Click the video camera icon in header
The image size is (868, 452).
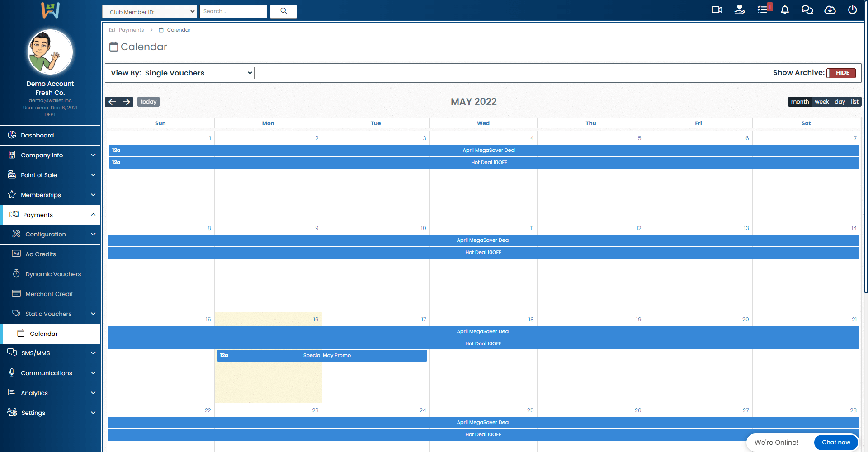click(717, 10)
